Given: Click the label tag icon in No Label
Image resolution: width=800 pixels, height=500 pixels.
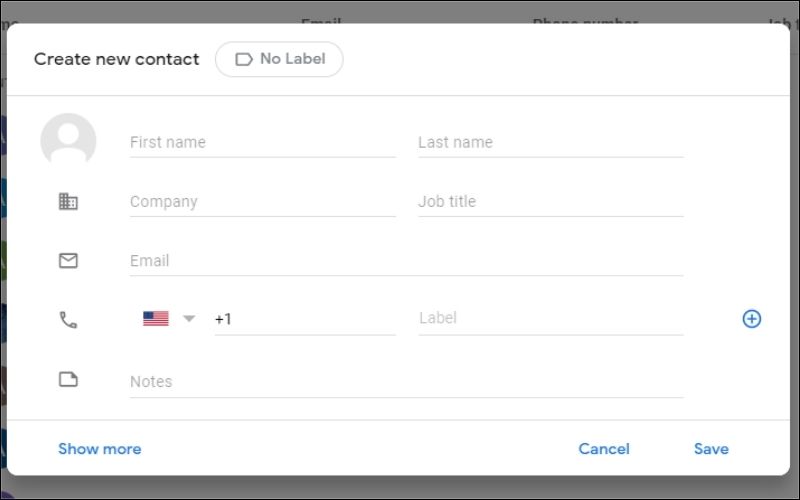Looking at the screenshot, I should tap(243, 59).
